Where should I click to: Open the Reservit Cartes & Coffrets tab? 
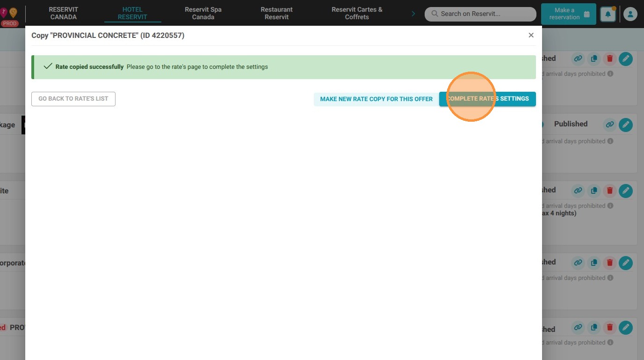coord(357,13)
